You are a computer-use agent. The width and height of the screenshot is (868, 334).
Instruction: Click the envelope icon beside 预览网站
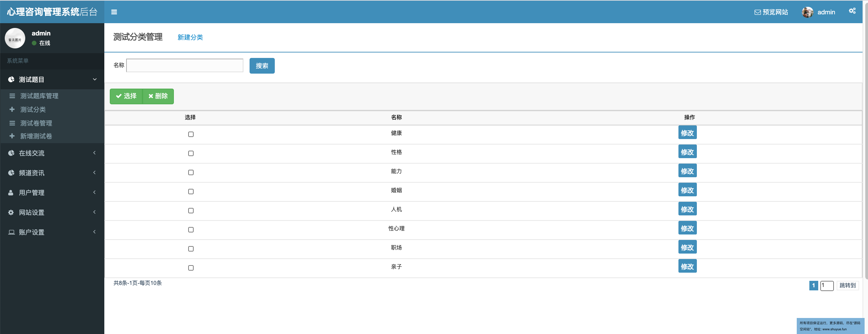[758, 12]
